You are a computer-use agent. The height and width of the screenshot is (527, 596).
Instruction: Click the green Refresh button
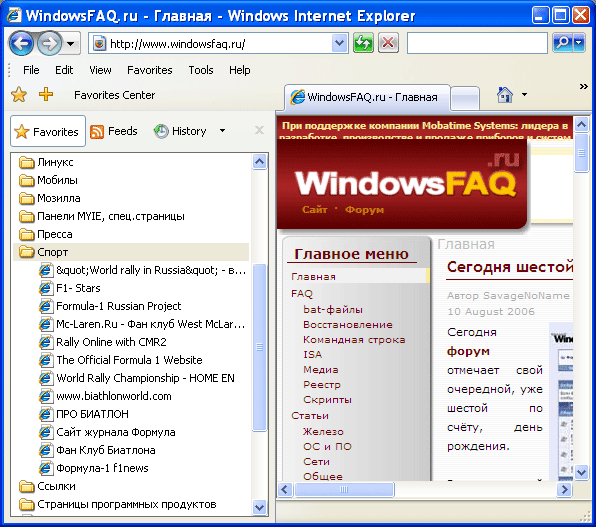[x=363, y=43]
